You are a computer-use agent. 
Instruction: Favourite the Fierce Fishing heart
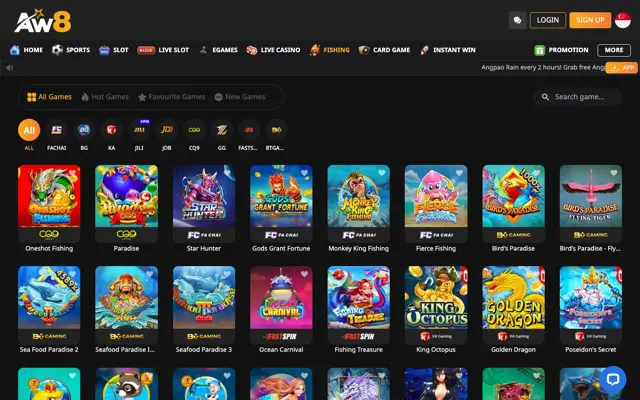tap(459, 173)
